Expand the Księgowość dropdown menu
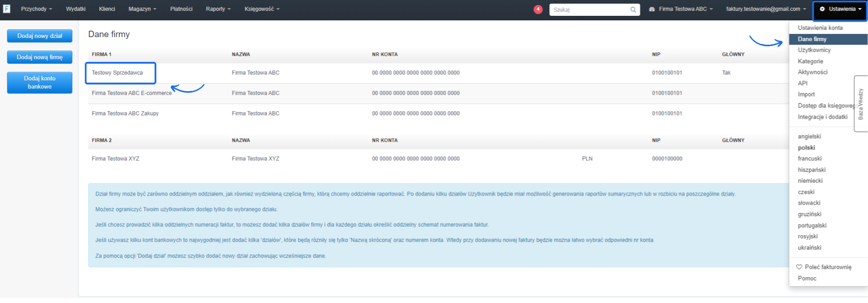868x303 pixels. click(x=262, y=9)
